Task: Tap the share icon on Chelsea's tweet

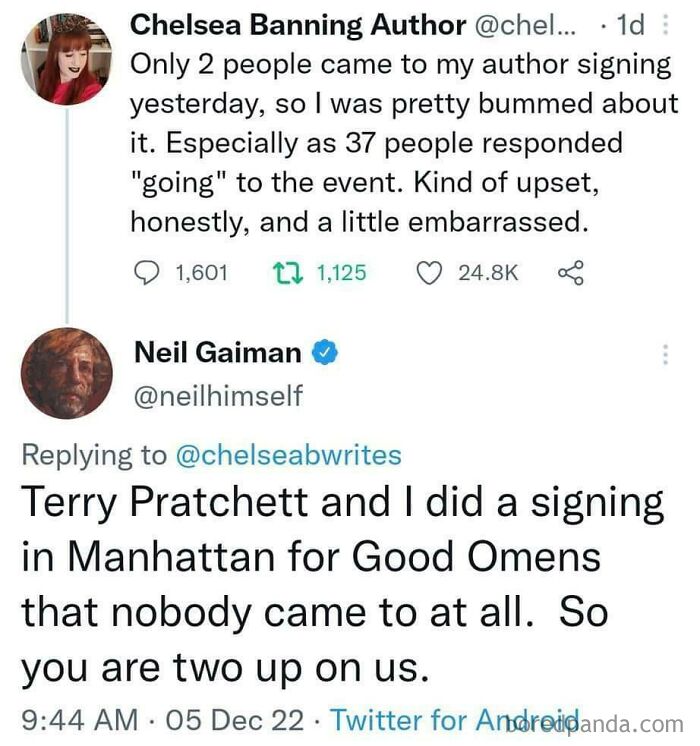Action: [x=571, y=273]
